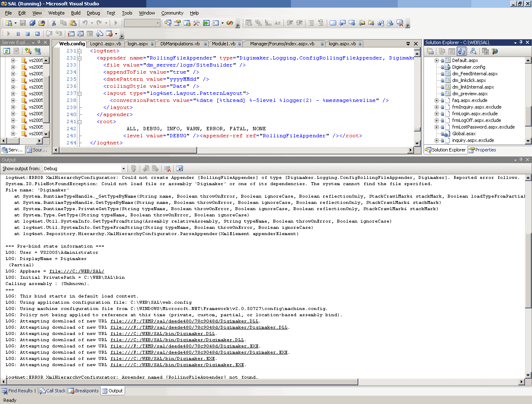This screenshot has width=532, height=404.
Task: Toggle a bookmark on the current line
Action: (332, 23)
